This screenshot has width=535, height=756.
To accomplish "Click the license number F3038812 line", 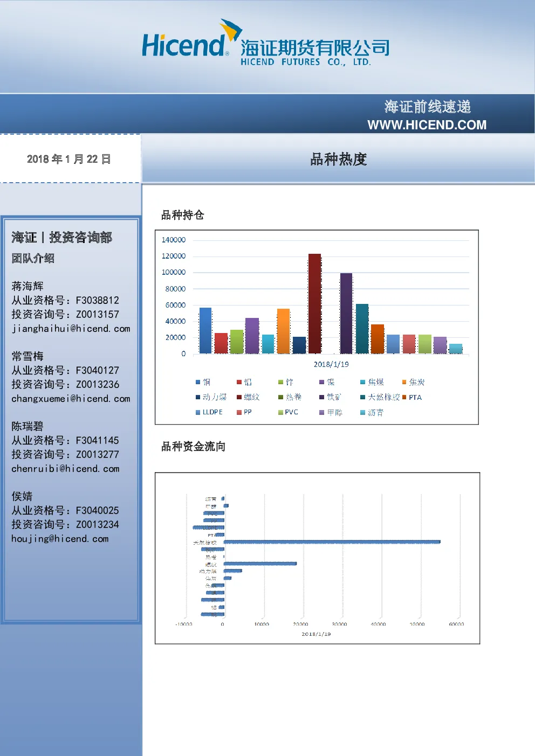I will tap(65, 300).
